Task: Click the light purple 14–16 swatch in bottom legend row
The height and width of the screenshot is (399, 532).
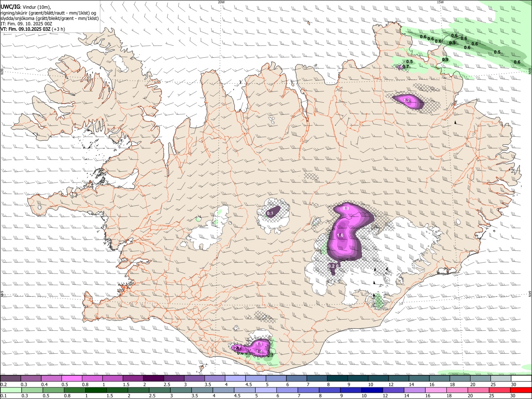Action: 415,390
